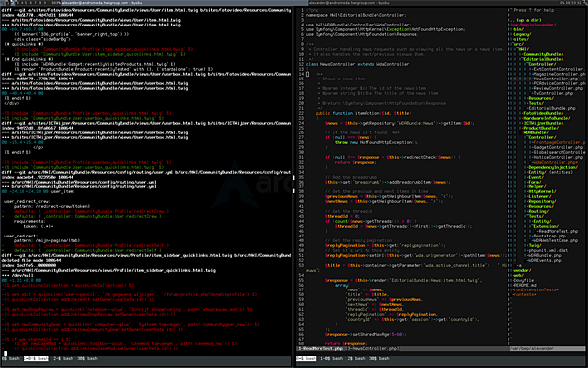Click 'throw new NotFoundHttpException' code line

pyautogui.click(x=376, y=142)
